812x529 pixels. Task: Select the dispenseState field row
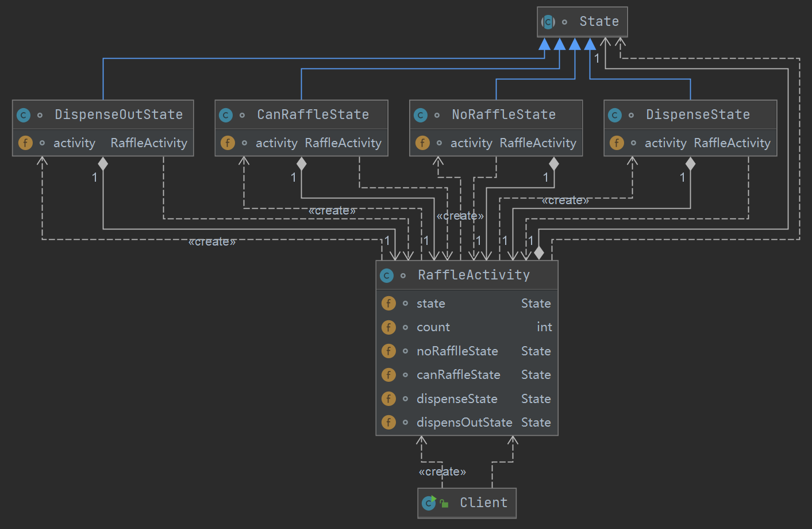coord(457,399)
